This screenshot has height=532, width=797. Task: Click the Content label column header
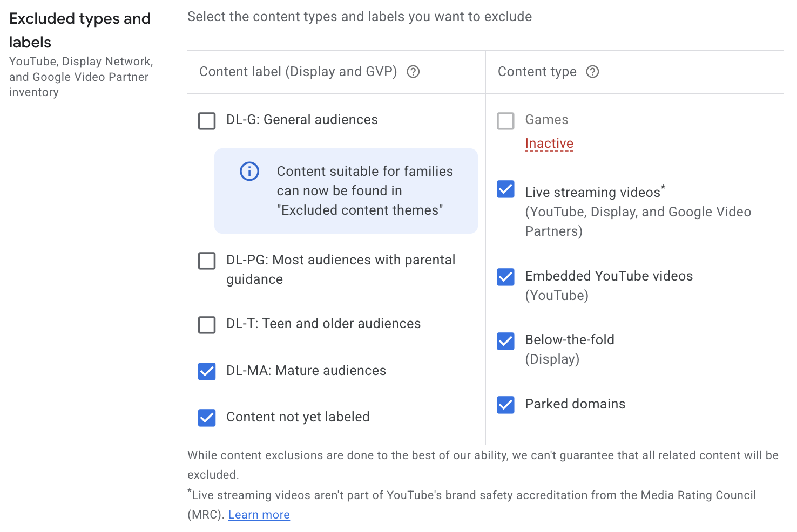click(299, 71)
